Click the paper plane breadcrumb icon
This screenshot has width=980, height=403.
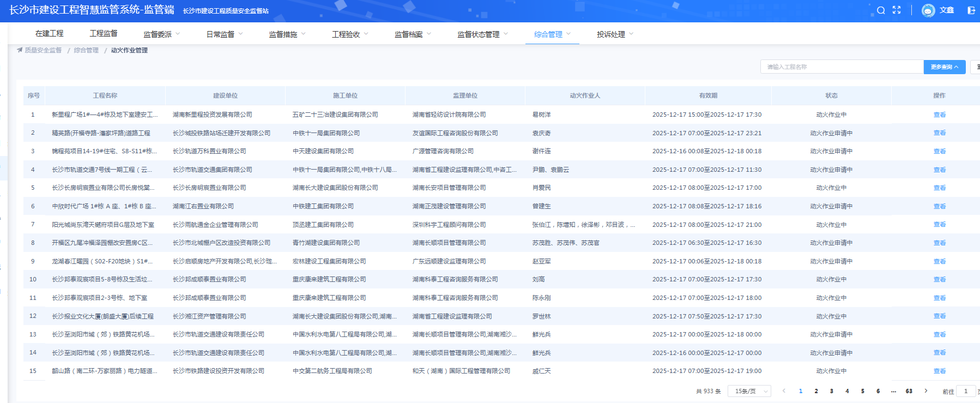20,50
